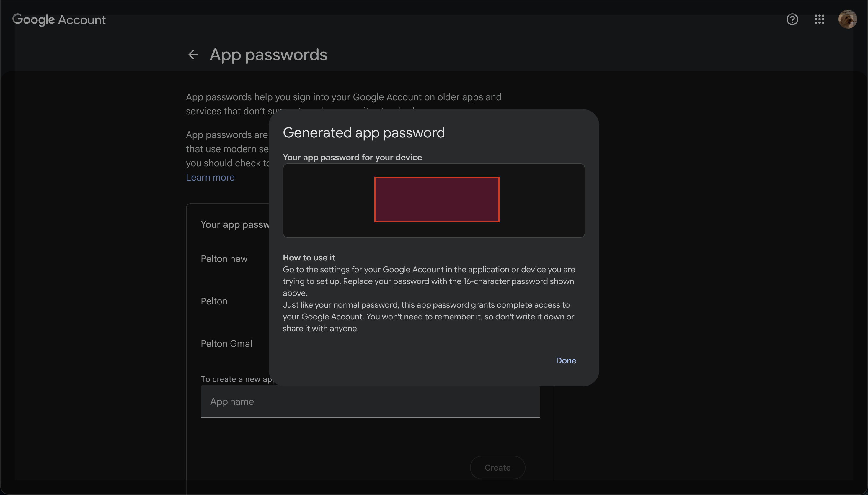
Task: Click the Google Account logo
Action: pos(59,20)
